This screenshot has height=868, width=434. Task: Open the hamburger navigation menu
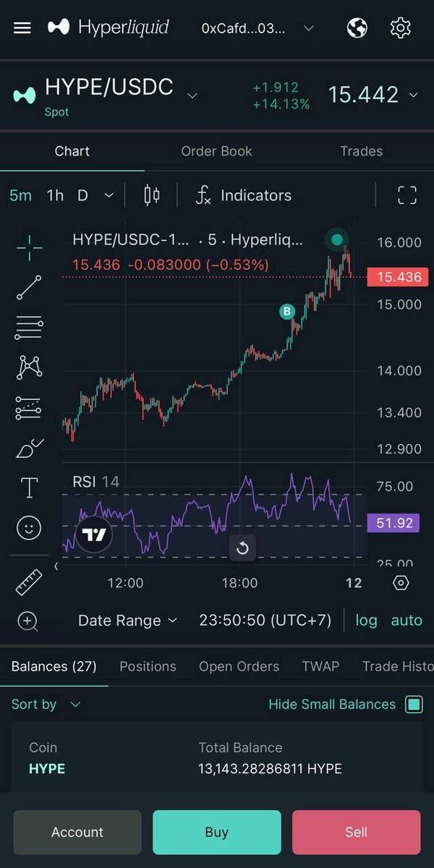point(22,28)
